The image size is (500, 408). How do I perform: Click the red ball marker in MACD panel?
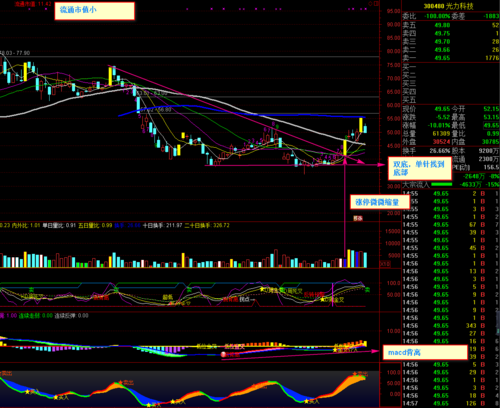click(223, 355)
